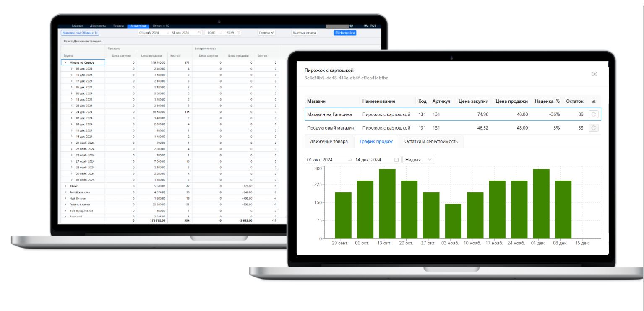Switch to the Движение товара tab
644x311 pixels.
329,142
